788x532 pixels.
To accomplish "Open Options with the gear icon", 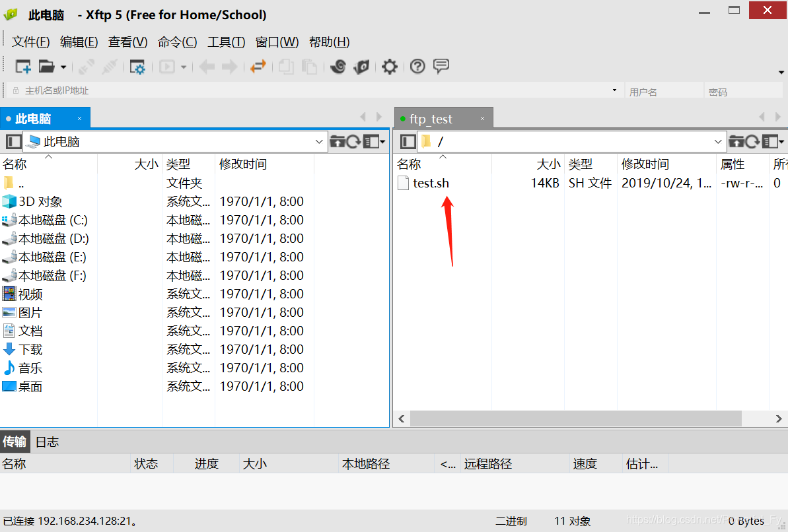I will pos(390,66).
